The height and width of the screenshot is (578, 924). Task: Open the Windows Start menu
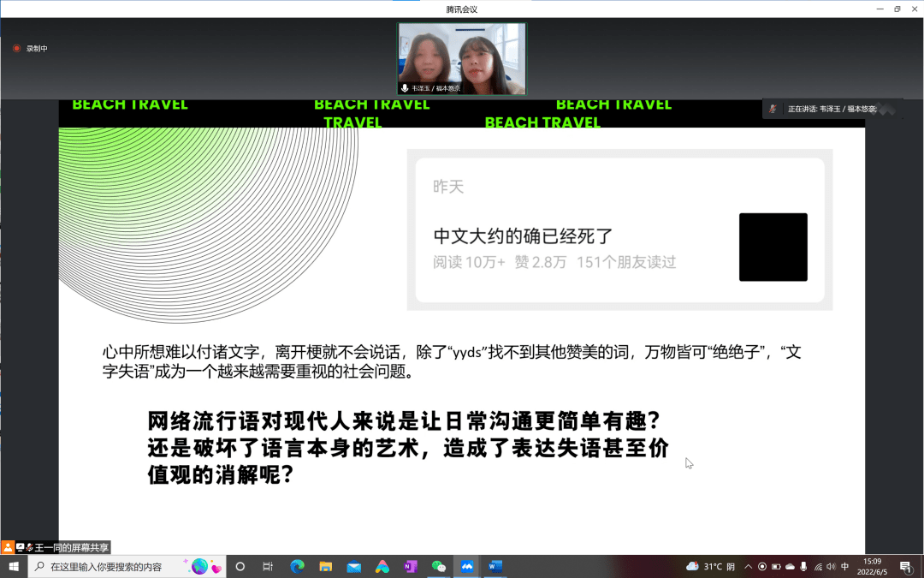click(x=14, y=567)
